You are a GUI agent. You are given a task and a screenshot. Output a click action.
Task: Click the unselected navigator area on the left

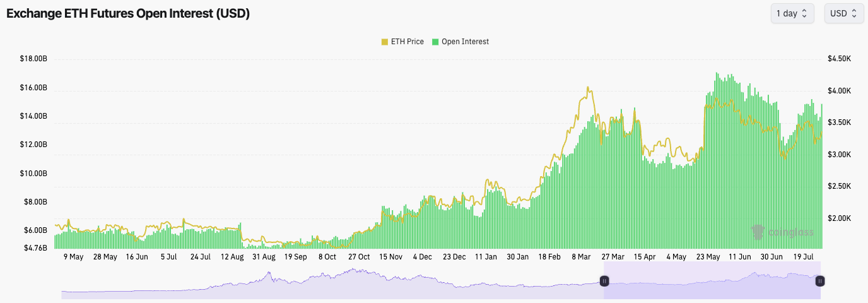tap(332, 282)
